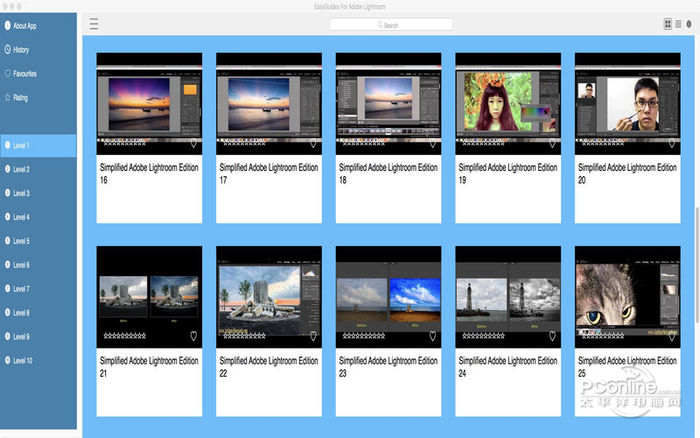The height and width of the screenshot is (438, 700).
Task: Open the hamburger menu icon
Action: [93, 24]
